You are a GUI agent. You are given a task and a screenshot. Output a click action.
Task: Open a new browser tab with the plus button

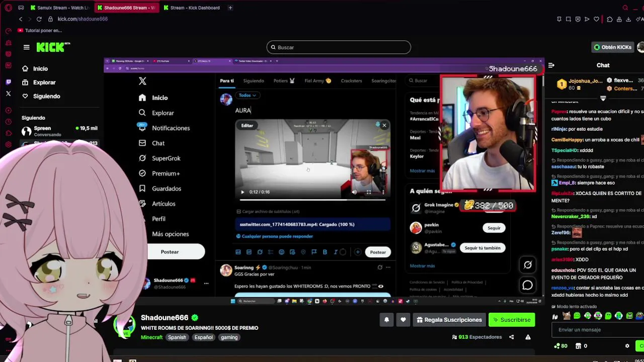tap(230, 8)
